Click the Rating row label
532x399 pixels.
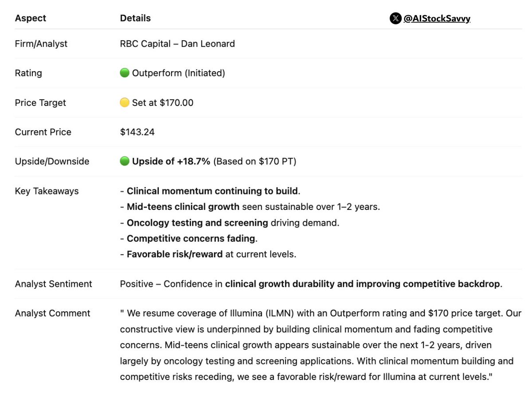28,73
